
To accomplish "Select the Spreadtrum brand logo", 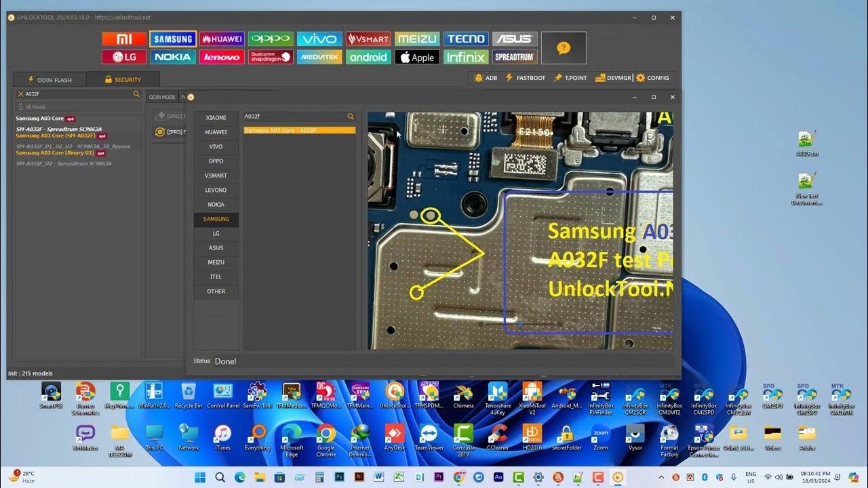I will 515,58.
